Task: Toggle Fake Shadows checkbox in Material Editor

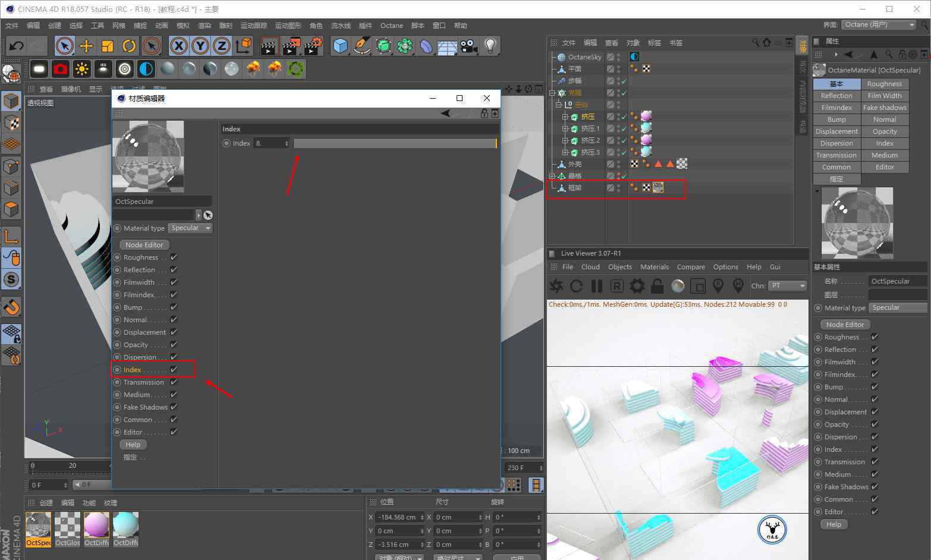Action: (x=174, y=407)
